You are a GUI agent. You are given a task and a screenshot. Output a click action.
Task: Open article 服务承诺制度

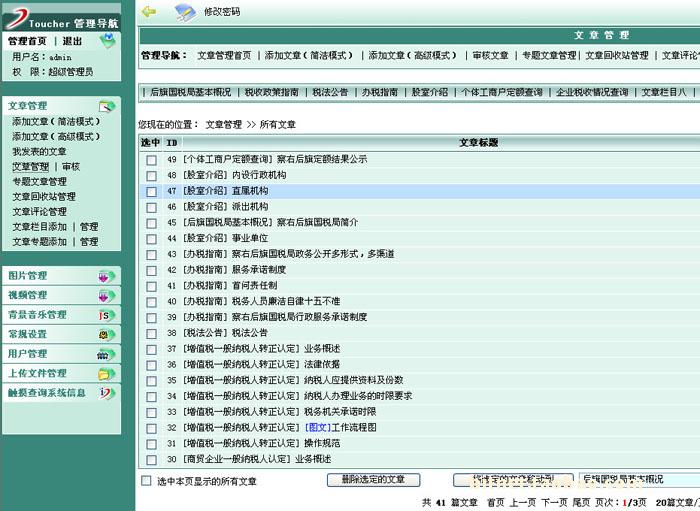259,270
